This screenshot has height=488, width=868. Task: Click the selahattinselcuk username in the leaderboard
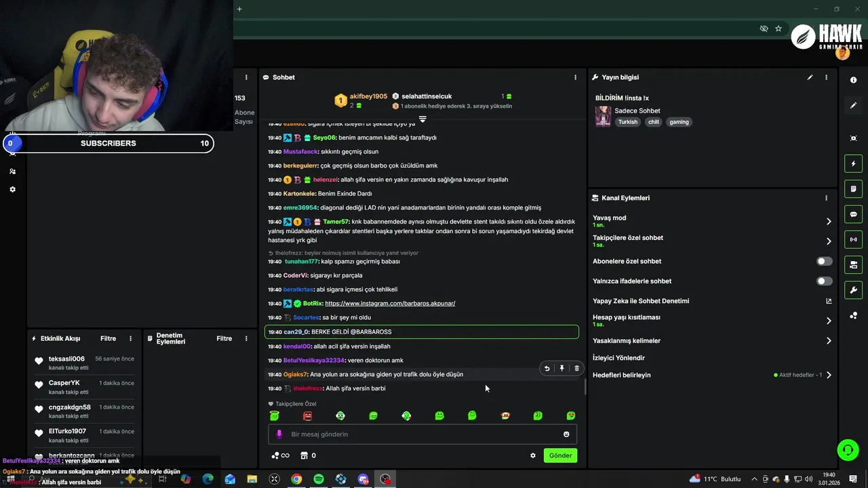427,96
